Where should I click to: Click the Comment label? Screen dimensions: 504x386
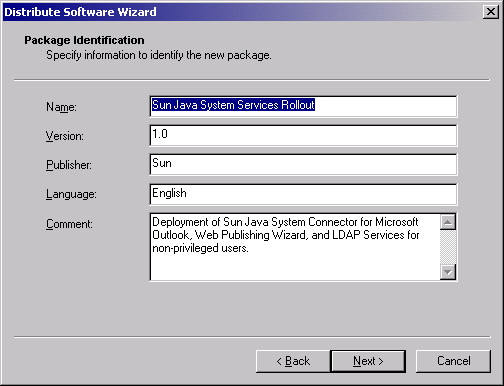[69, 224]
